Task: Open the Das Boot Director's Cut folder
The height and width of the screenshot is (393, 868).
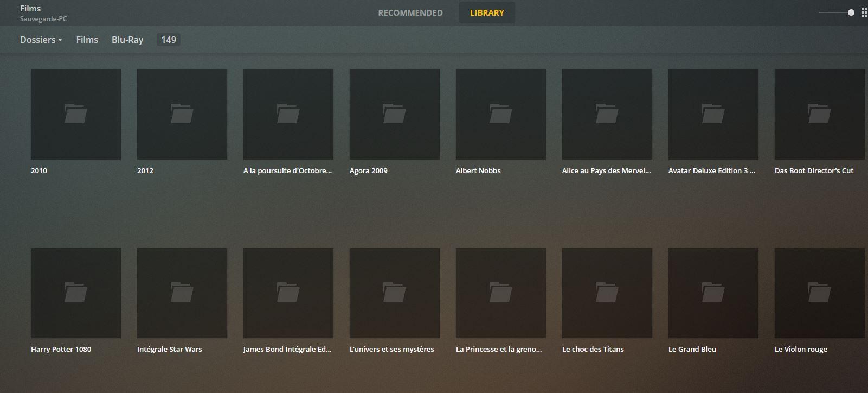Action: click(x=819, y=114)
